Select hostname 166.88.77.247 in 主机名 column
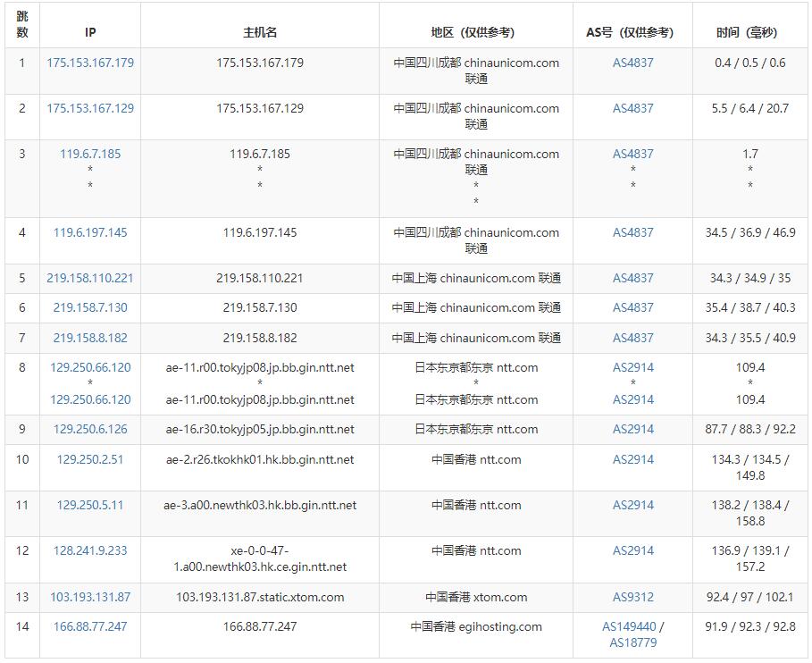812x663 pixels. coord(260,626)
